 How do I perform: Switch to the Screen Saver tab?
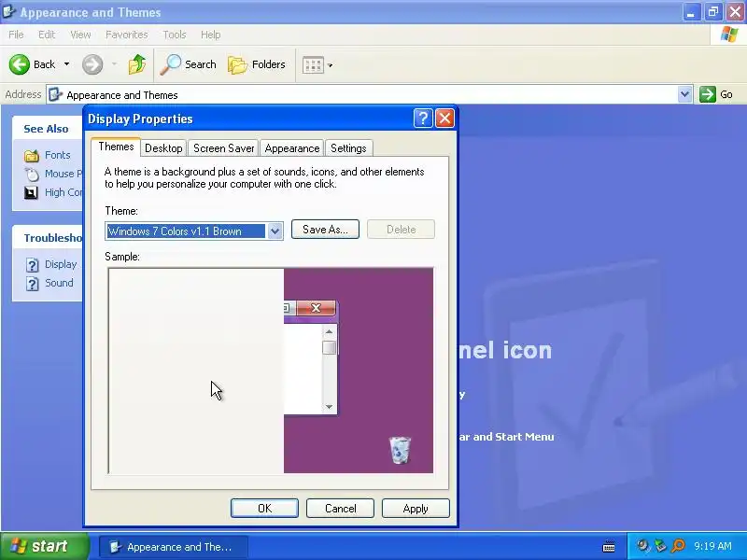pyautogui.click(x=223, y=148)
